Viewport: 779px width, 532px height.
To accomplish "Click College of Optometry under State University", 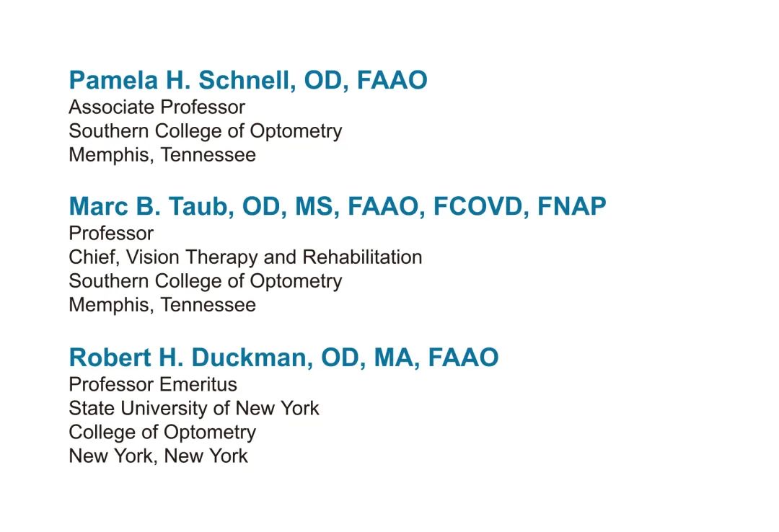I will (162, 432).
